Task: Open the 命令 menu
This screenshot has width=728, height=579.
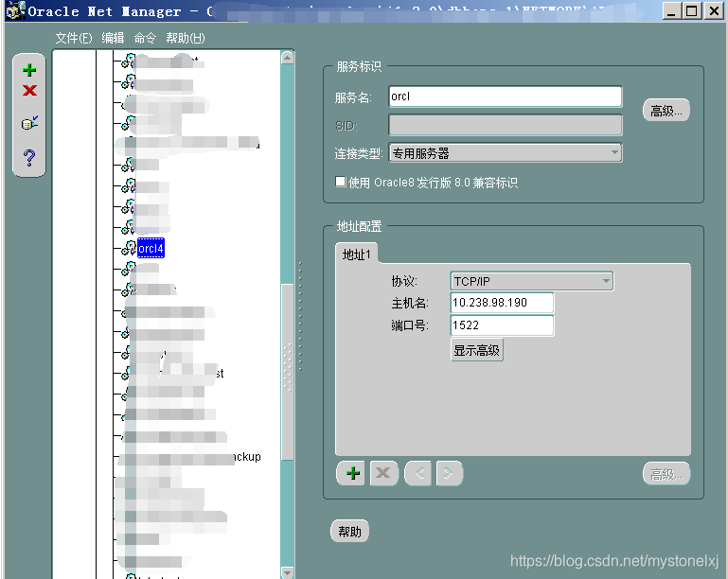Action: 145,38
